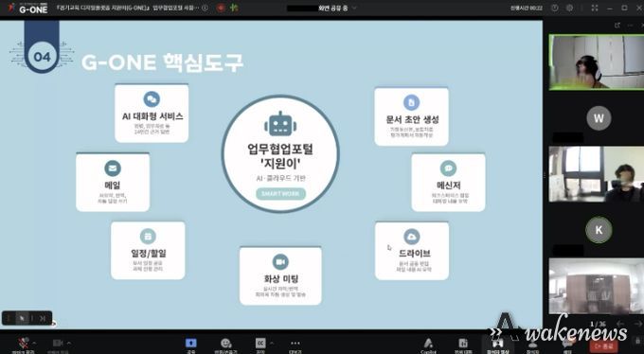Click the 'G-ONE 핵심도구' slide title
Screen dimensions: 644x354
162,62
